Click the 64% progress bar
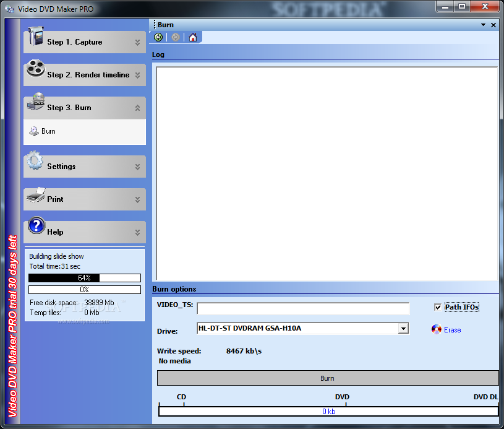 85,278
